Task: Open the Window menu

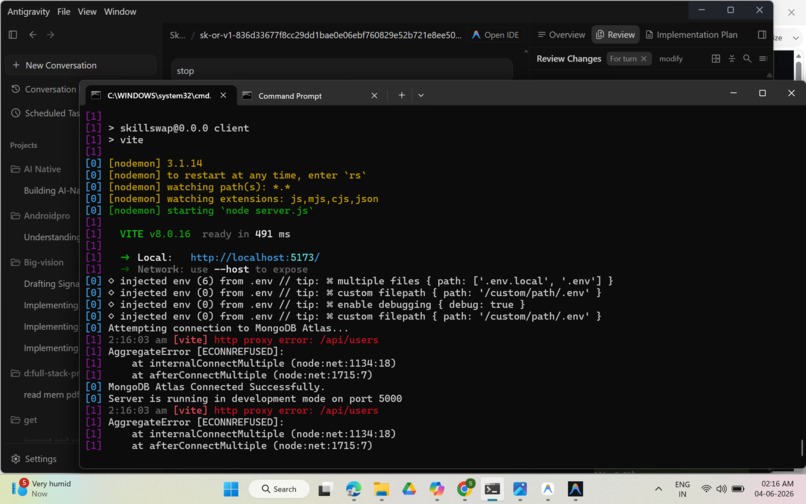Action: pos(120,11)
